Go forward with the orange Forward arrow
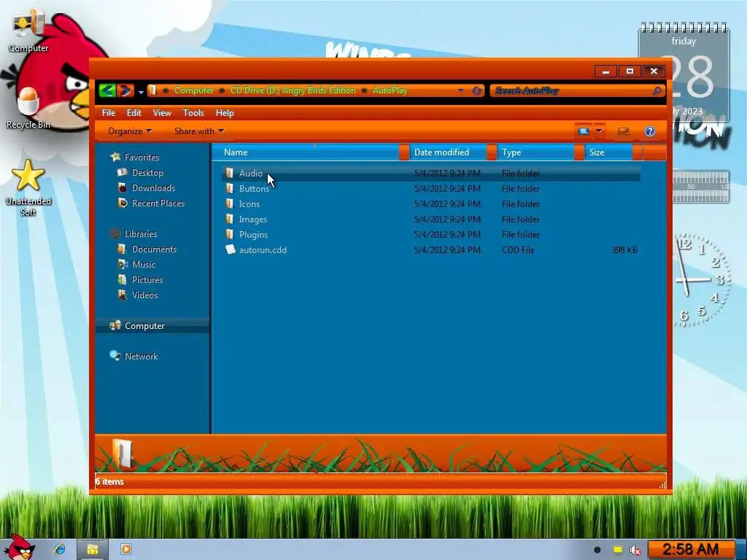The image size is (747, 560). (125, 90)
